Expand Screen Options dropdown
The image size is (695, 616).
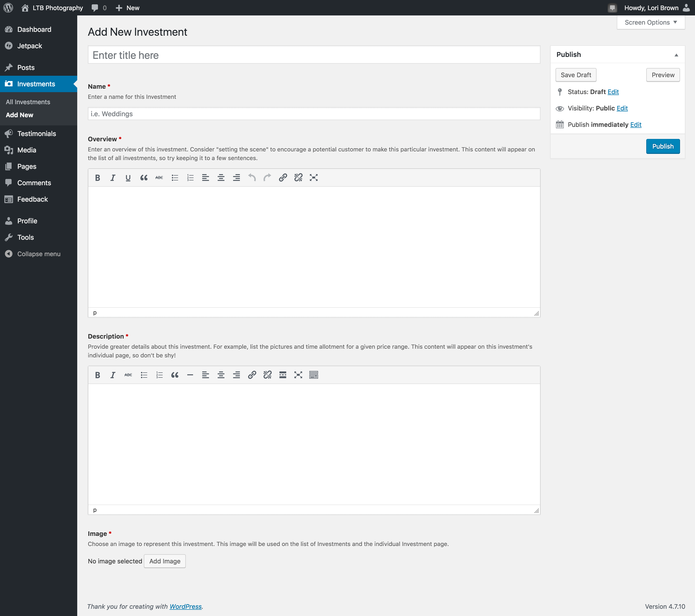coord(650,22)
